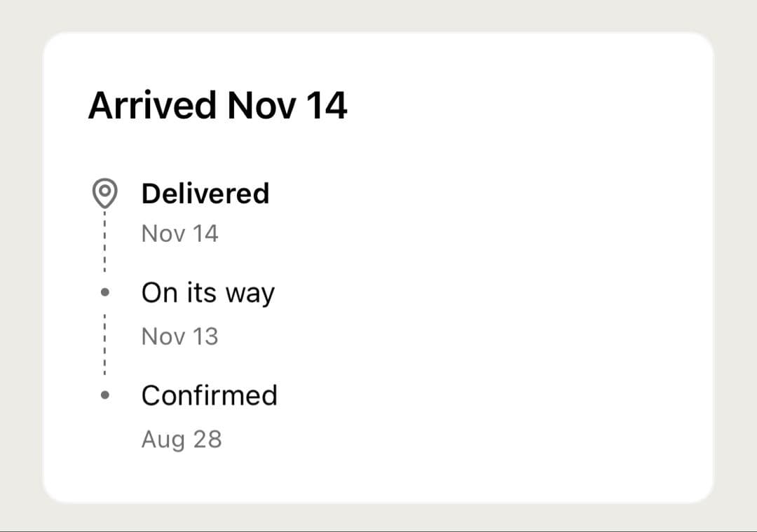Click the dark line at the screen bottom
Image resolution: width=757 pixels, height=532 pixels.
click(x=378, y=531)
